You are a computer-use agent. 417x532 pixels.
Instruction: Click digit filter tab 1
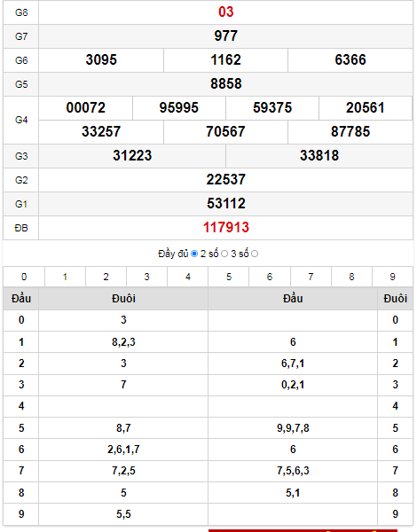coord(65,277)
